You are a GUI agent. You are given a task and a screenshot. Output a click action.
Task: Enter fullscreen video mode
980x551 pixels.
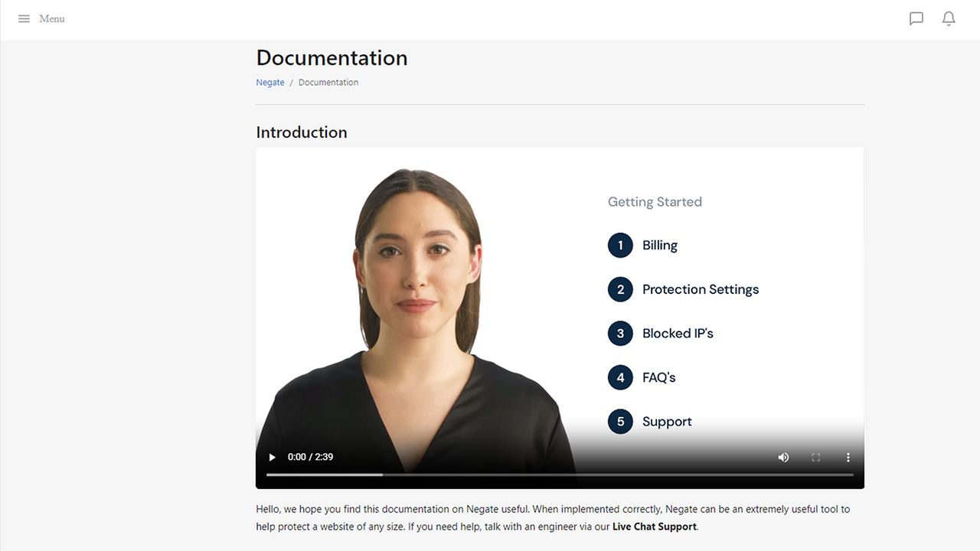(816, 458)
